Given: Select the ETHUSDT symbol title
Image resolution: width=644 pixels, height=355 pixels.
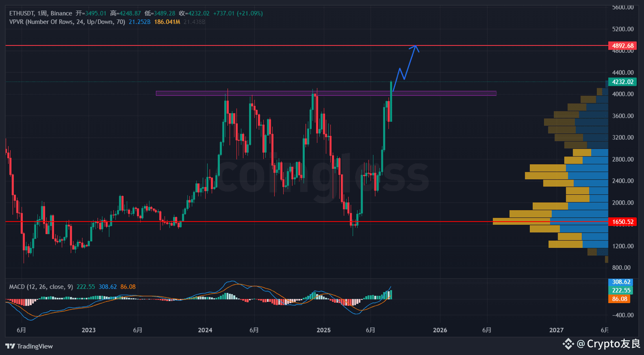Looking at the screenshot, I should 22,13.
